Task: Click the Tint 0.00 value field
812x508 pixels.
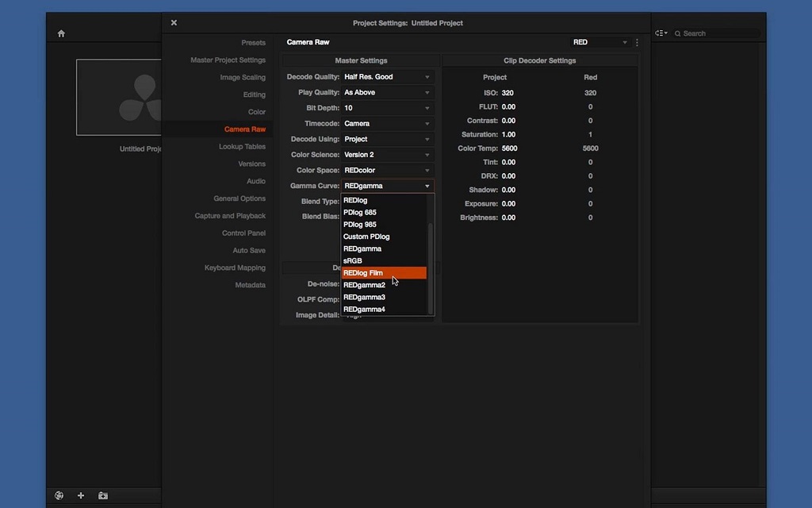Action: click(508, 162)
